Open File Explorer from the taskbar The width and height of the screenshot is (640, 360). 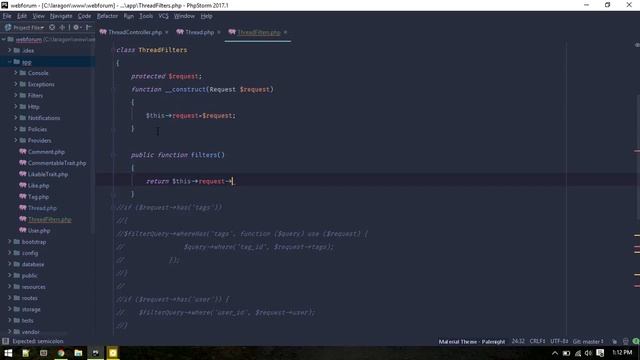pyautogui.click(x=78, y=353)
